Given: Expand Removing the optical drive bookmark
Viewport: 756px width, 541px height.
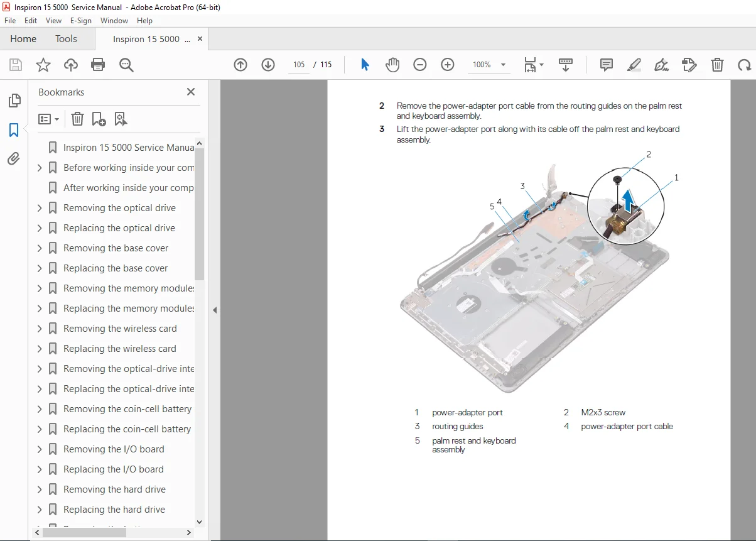Looking at the screenshot, I should click(40, 208).
